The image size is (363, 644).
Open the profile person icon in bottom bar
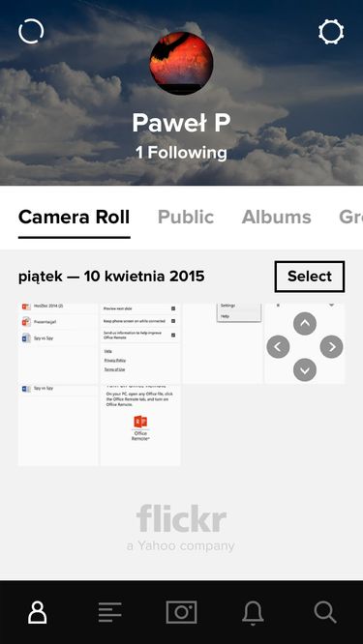point(38,612)
